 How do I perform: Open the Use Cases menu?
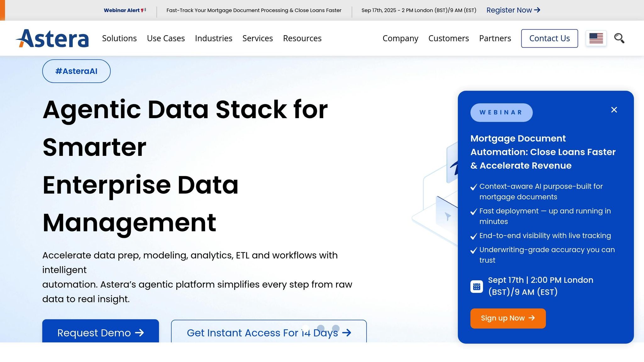pyautogui.click(x=166, y=38)
